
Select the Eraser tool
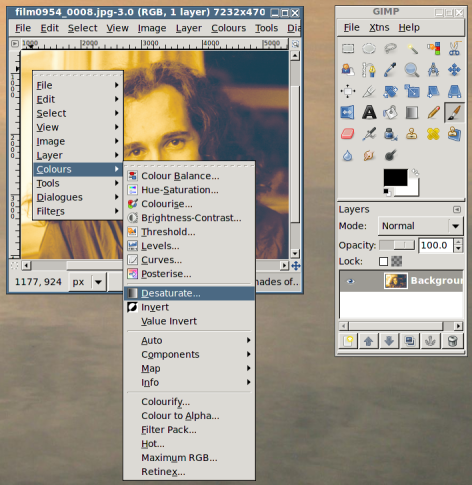coord(348,134)
